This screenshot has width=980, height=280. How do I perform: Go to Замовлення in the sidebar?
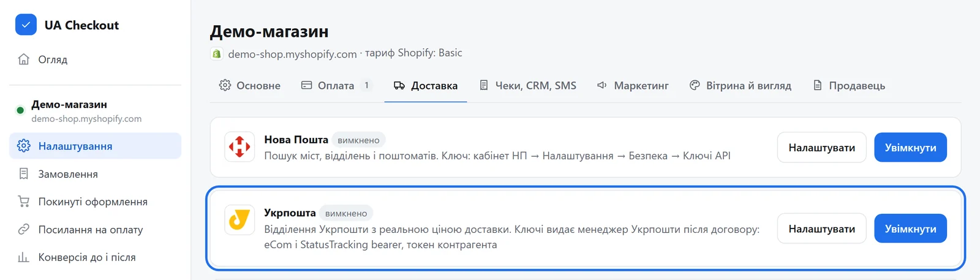point(95,174)
